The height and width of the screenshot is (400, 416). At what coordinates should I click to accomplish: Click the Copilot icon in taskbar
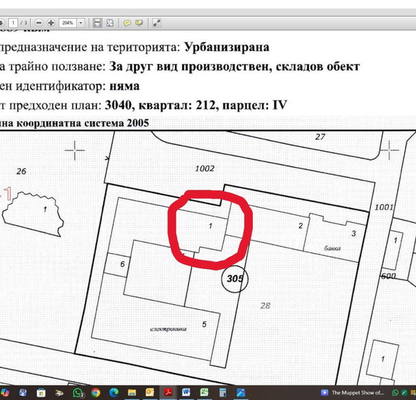[x=5, y=392]
